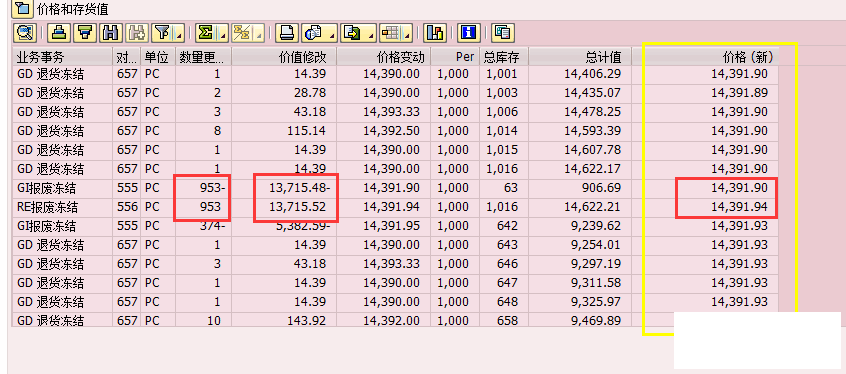Click quantity cell 953- in GI报废冻结 row
This screenshot has height=374, width=846.
point(203,188)
